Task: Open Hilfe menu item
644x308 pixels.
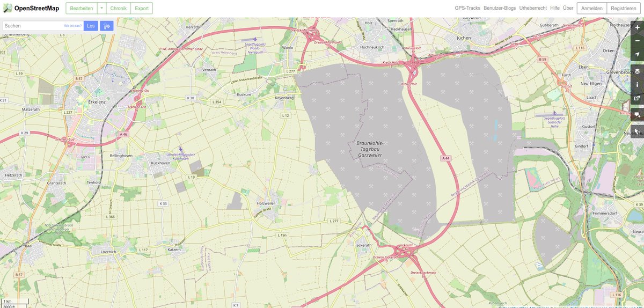Action: [x=555, y=8]
